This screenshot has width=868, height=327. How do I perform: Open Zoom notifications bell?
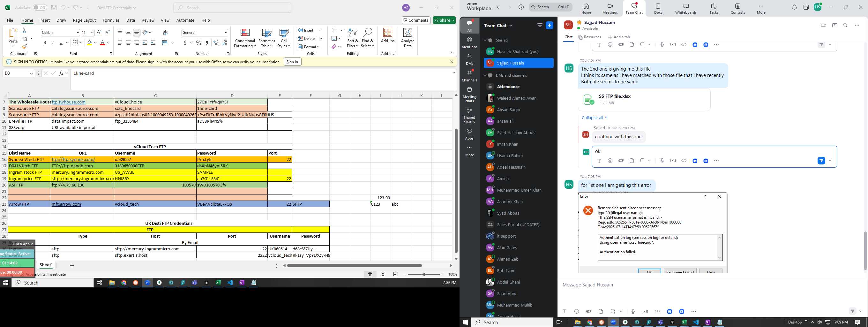(x=795, y=7)
